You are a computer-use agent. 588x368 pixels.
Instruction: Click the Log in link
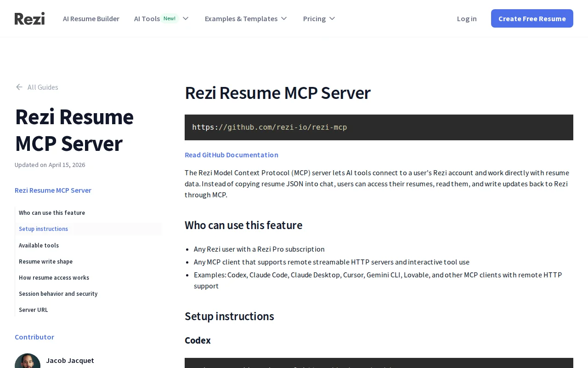coord(467,18)
